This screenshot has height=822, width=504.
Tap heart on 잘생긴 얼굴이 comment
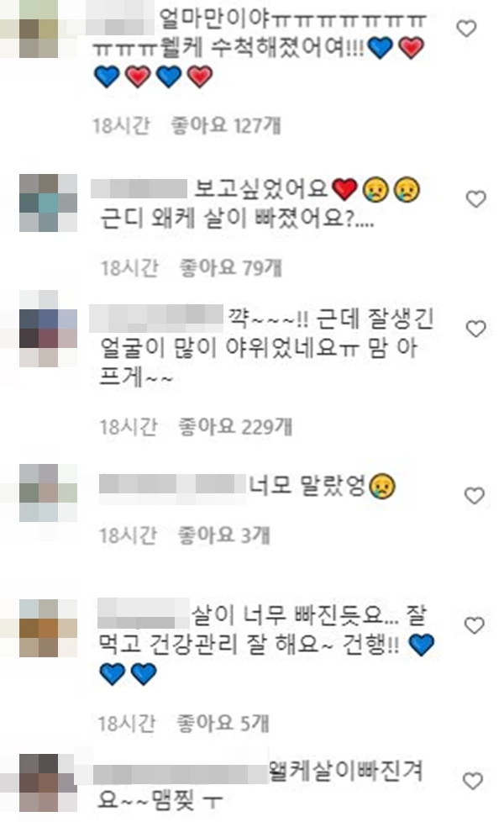tap(475, 329)
